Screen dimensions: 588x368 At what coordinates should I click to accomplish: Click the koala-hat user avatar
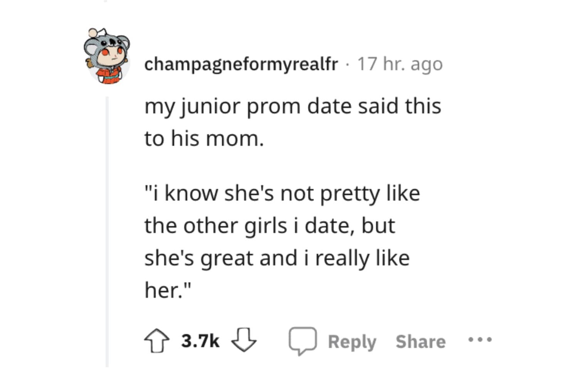pos(107,56)
